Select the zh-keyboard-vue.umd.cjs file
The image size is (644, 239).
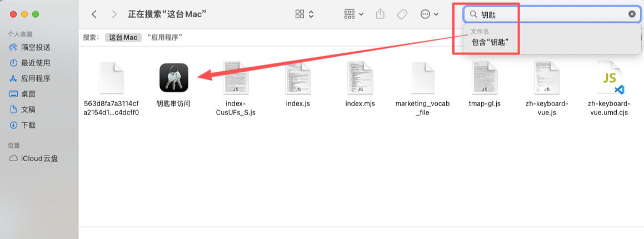[x=608, y=89]
